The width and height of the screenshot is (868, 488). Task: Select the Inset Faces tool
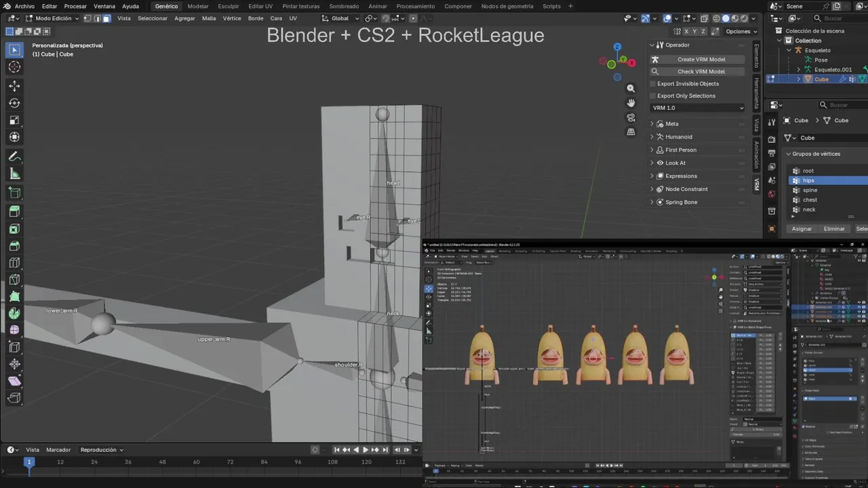14,229
